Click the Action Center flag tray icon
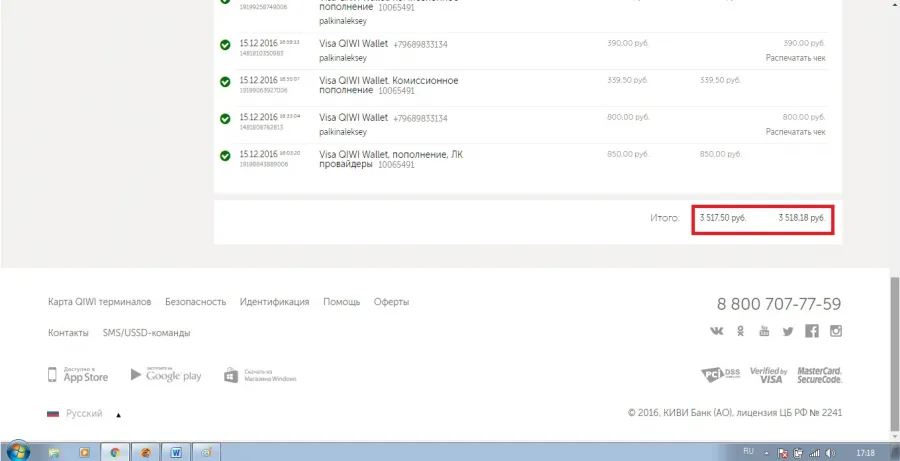The image size is (900, 461). point(783,452)
